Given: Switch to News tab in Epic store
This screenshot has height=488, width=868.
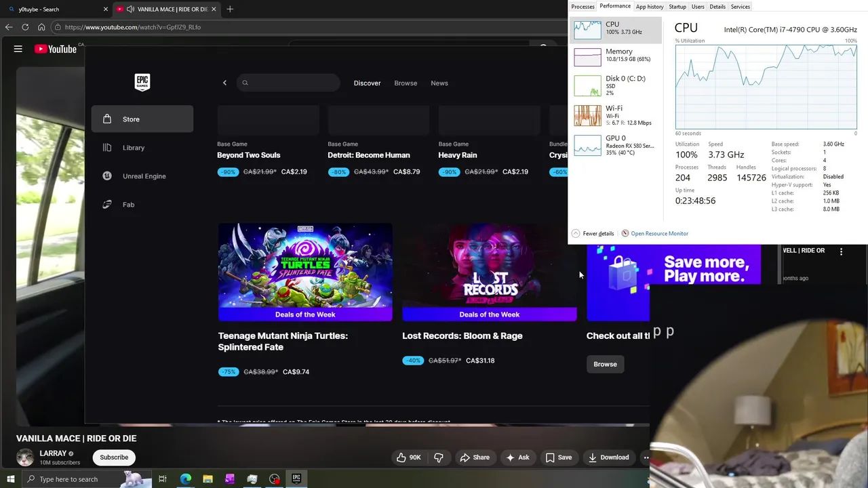Looking at the screenshot, I should [439, 83].
